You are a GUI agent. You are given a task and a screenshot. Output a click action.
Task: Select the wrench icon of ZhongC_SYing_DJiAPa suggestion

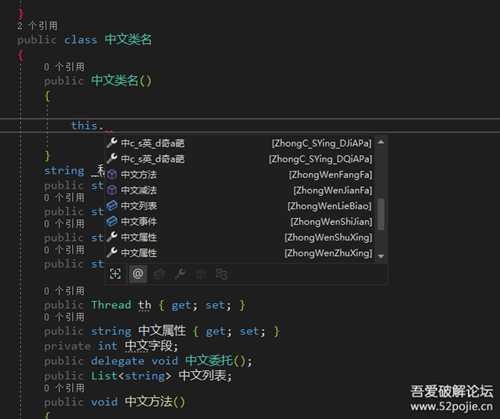[112, 143]
